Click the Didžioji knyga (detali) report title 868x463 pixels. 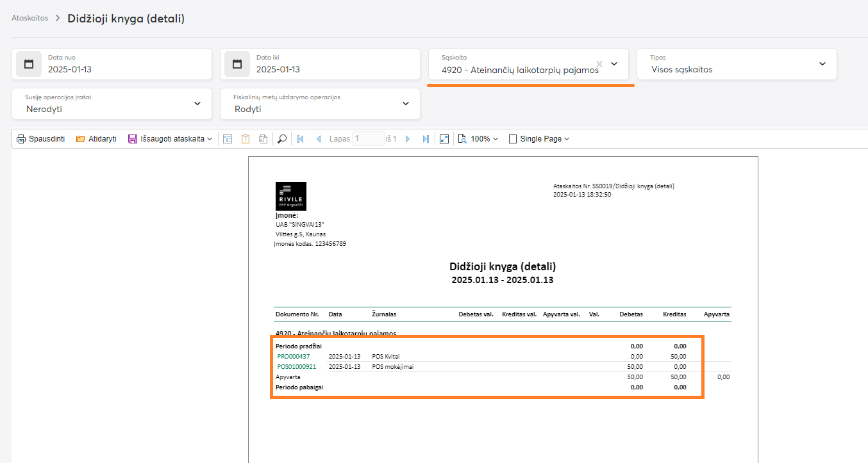click(x=503, y=266)
